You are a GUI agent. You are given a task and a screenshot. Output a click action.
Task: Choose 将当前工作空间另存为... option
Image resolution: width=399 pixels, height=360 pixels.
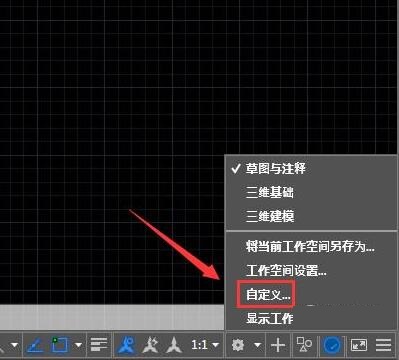point(311,247)
